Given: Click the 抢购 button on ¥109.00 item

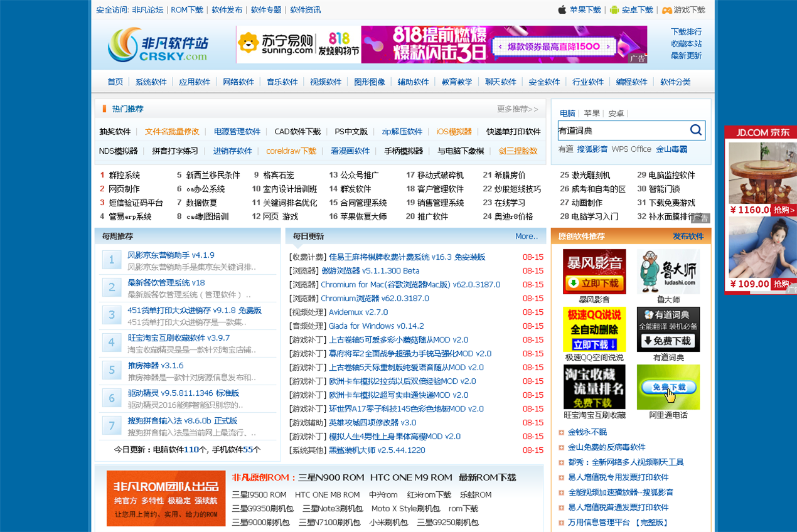Looking at the screenshot, I should (783, 284).
